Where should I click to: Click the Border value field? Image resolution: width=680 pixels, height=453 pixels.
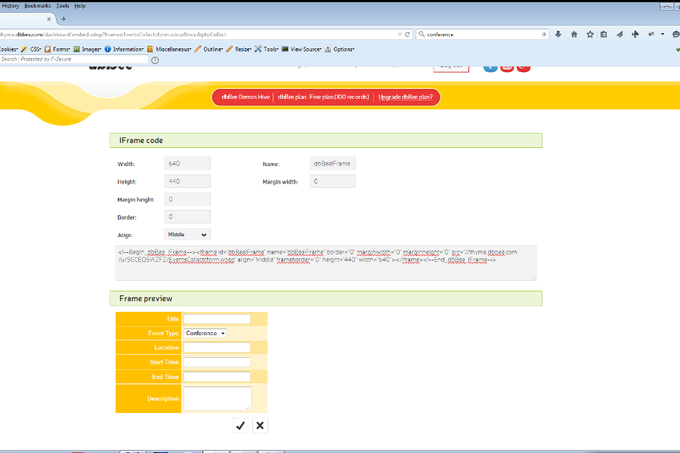(187, 217)
